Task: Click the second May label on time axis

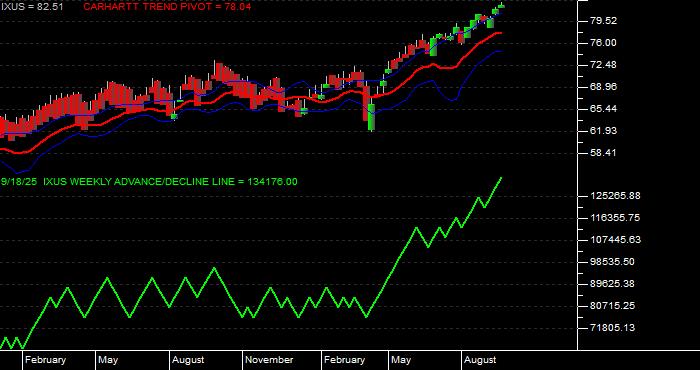Action: point(401,360)
